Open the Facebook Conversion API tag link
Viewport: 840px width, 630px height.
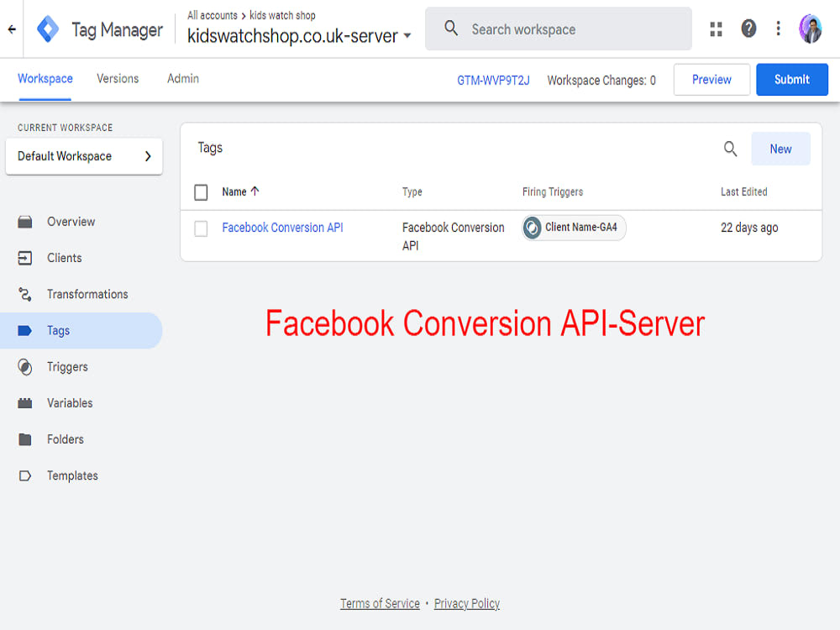(282, 228)
